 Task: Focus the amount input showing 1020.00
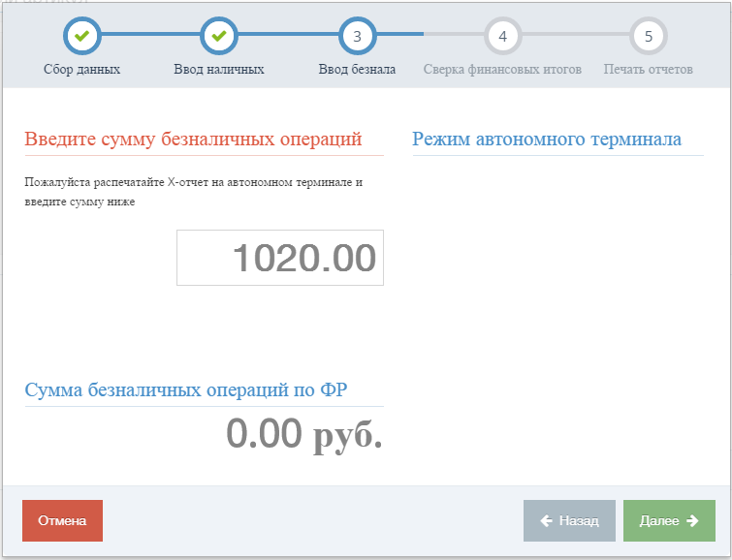coord(280,258)
